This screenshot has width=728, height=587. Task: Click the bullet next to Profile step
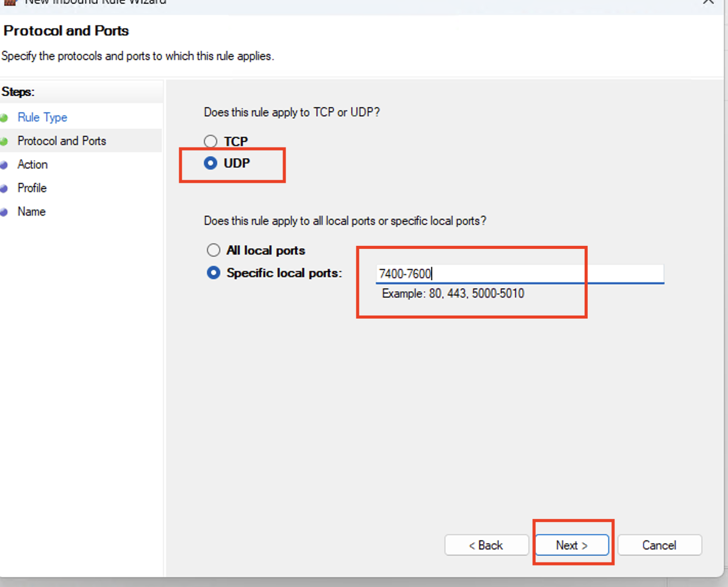click(x=5, y=188)
